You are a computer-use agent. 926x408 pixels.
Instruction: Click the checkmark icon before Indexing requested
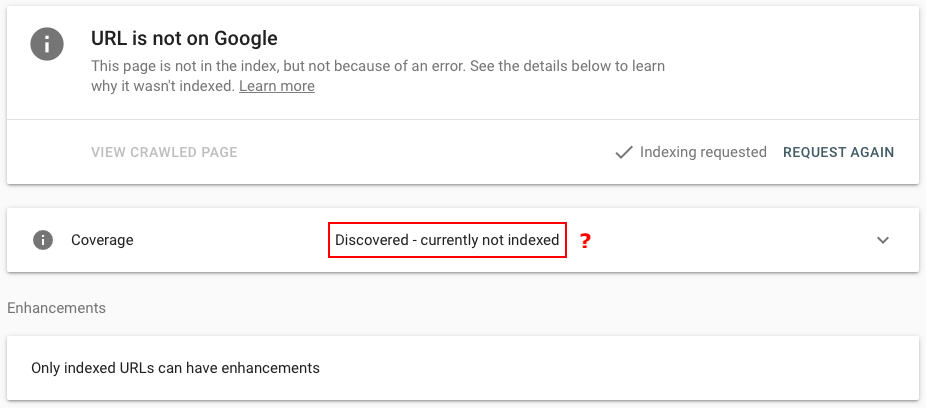coord(624,152)
